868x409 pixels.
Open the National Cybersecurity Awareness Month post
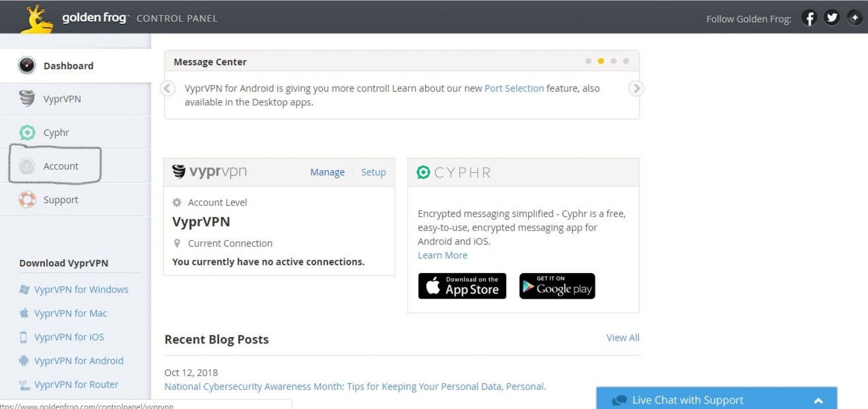(355, 387)
